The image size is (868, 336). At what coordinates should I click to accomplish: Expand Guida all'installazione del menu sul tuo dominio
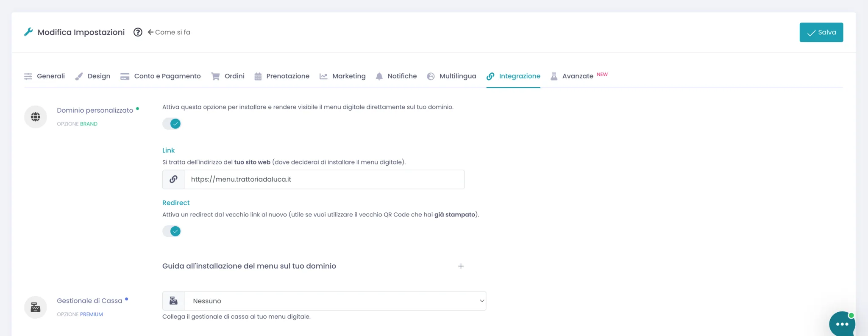coord(313,266)
